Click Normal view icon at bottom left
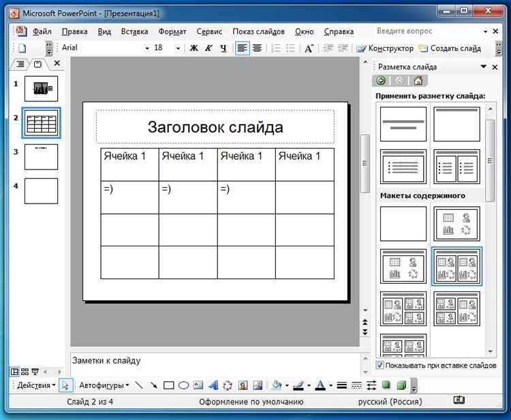 tap(15, 372)
